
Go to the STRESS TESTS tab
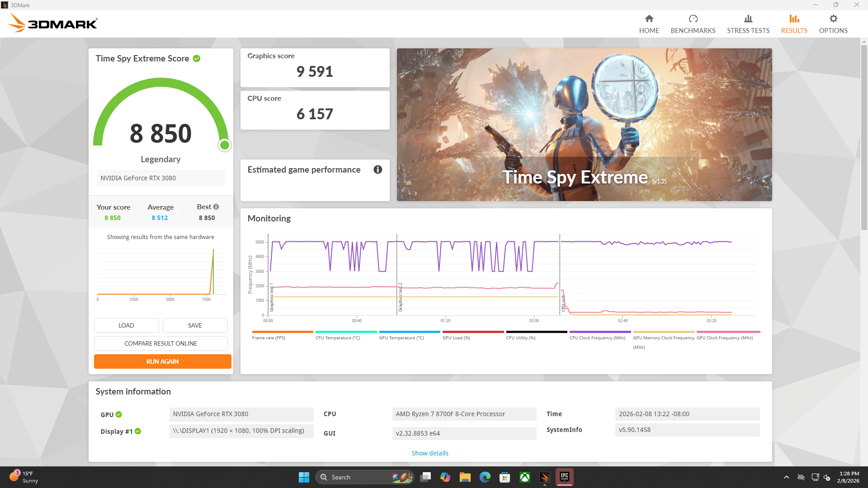tap(748, 24)
